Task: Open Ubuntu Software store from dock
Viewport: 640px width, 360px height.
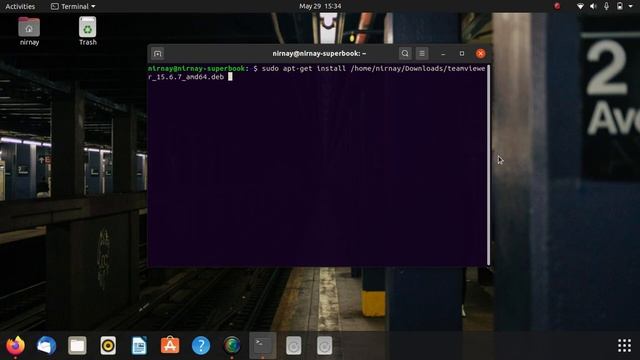Action: 170,346
